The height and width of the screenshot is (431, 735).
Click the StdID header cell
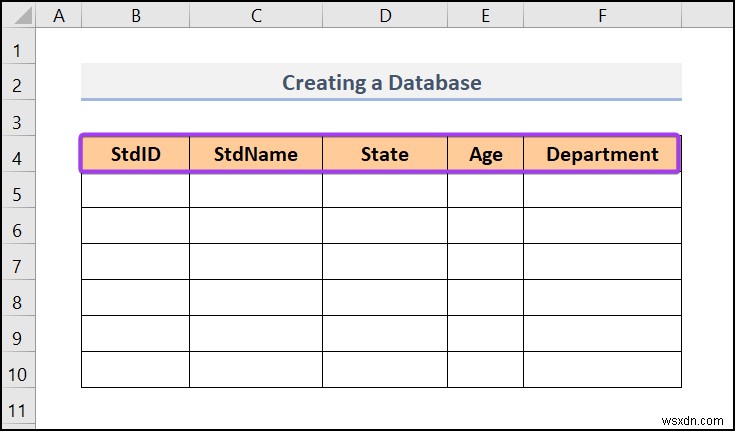135,154
